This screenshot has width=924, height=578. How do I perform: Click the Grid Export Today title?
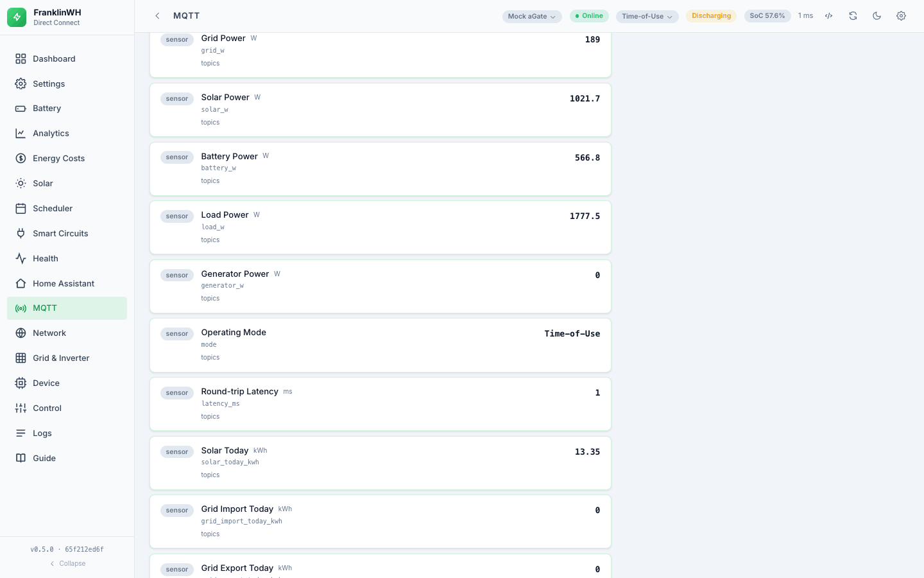pos(237,568)
